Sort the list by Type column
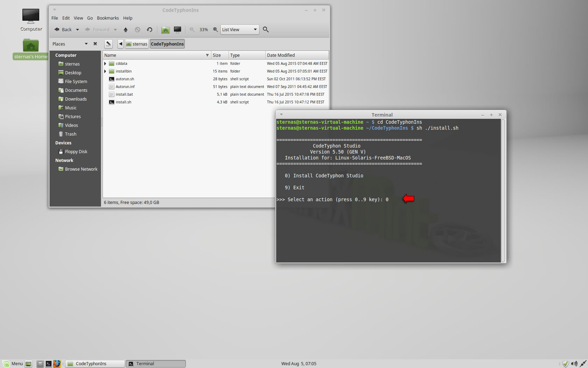588x368 pixels. pyautogui.click(x=247, y=55)
